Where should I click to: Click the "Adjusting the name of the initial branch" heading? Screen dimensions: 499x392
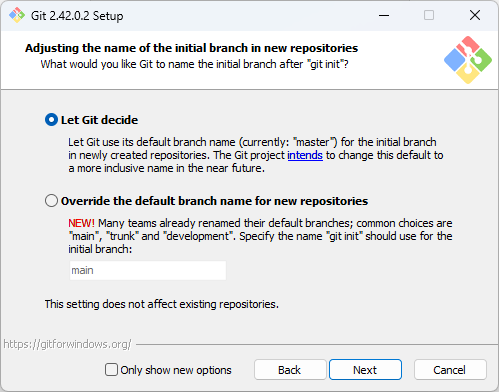coord(191,48)
